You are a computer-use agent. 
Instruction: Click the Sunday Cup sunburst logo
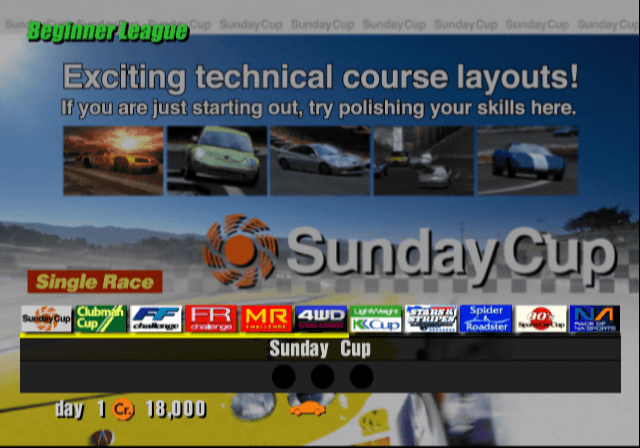pyautogui.click(x=240, y=251)
